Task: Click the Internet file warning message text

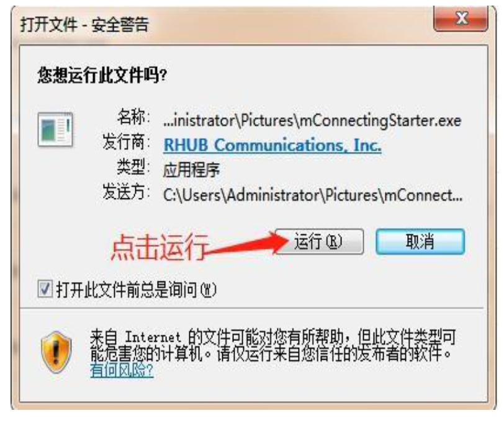Action: (x=272, y=345)
